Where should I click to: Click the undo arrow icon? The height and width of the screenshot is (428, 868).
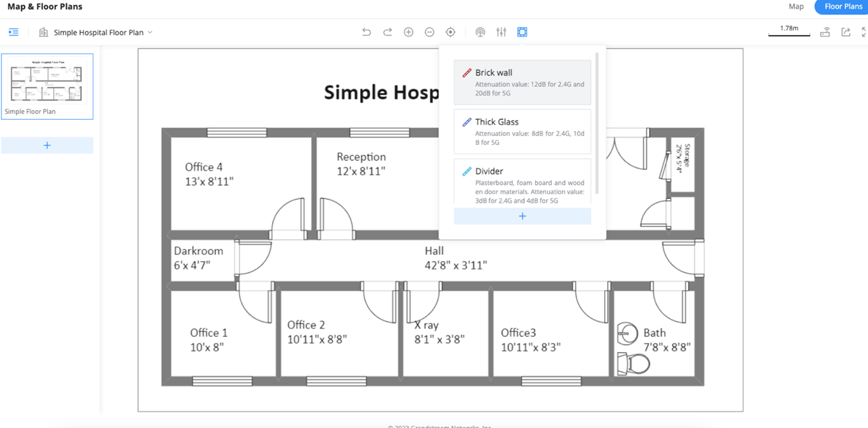point(366,32)
